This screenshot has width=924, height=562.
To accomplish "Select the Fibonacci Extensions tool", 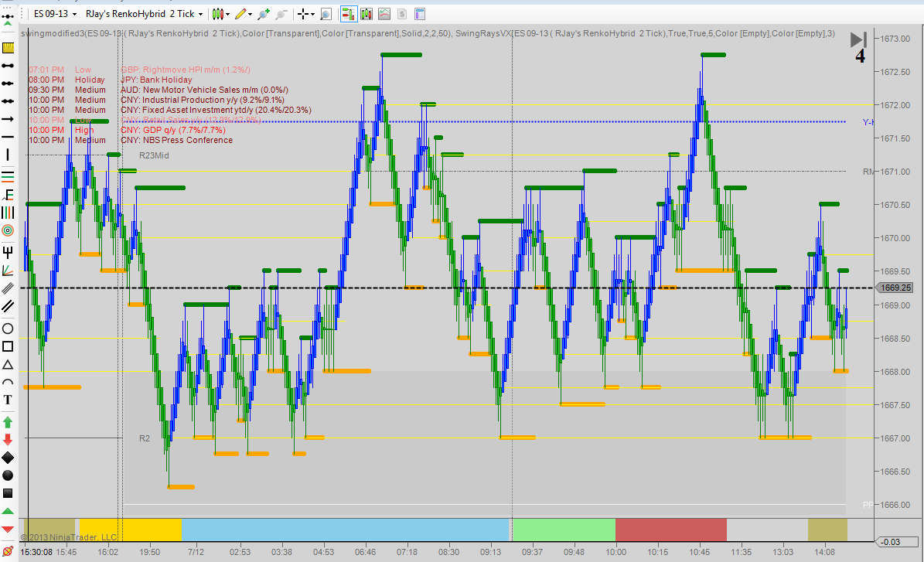I will [x=8, y=194].
